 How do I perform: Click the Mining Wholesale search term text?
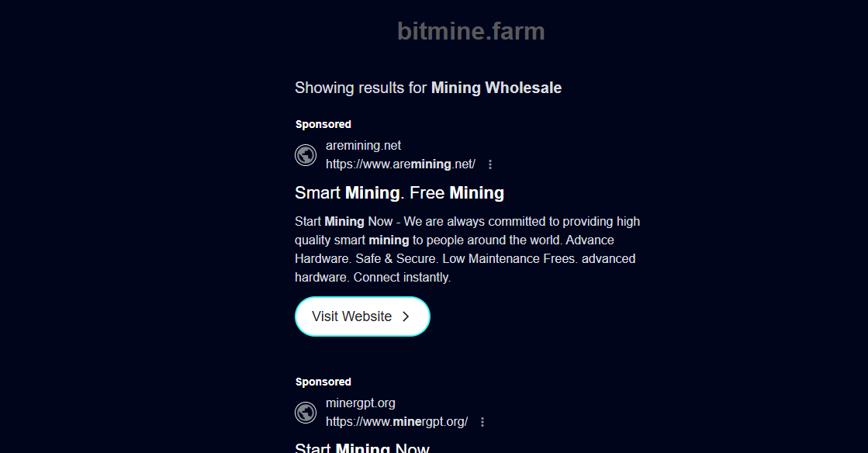click(496, 88)
